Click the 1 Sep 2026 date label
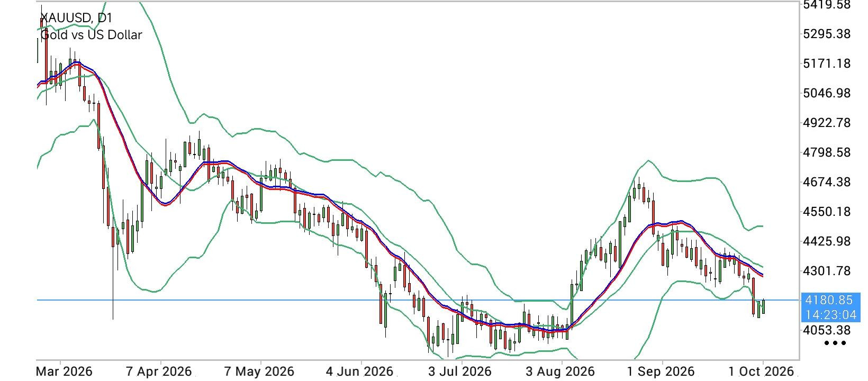The height and width of the screenshot is (381, 868). click(x=662, y=371)
